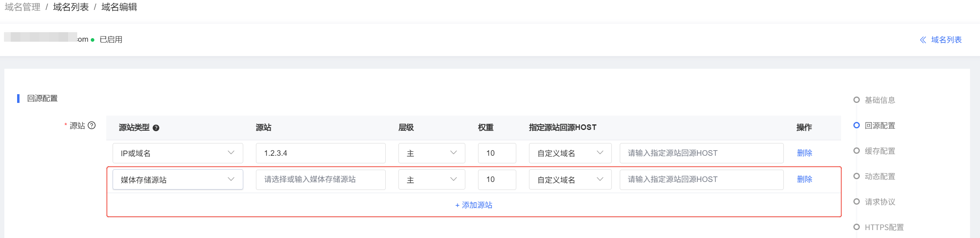Delete the 媒体存储源站 origin row

804,179
